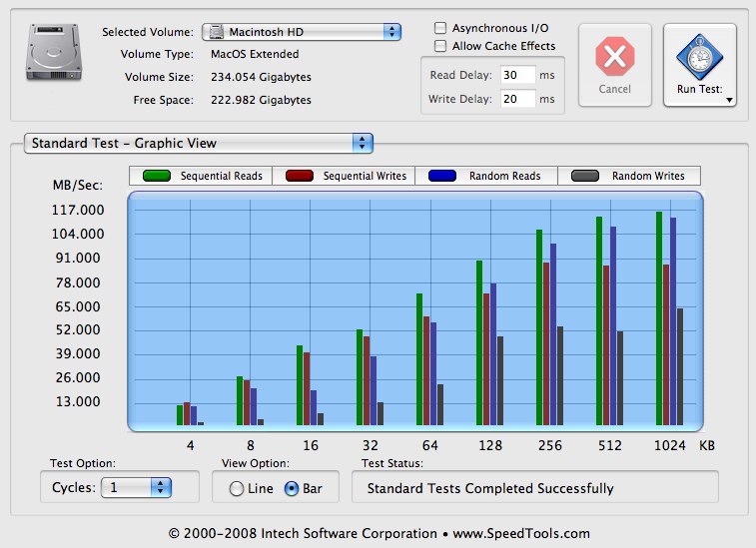Click the gray Random Writes swatch

click(x=585, y=176)
